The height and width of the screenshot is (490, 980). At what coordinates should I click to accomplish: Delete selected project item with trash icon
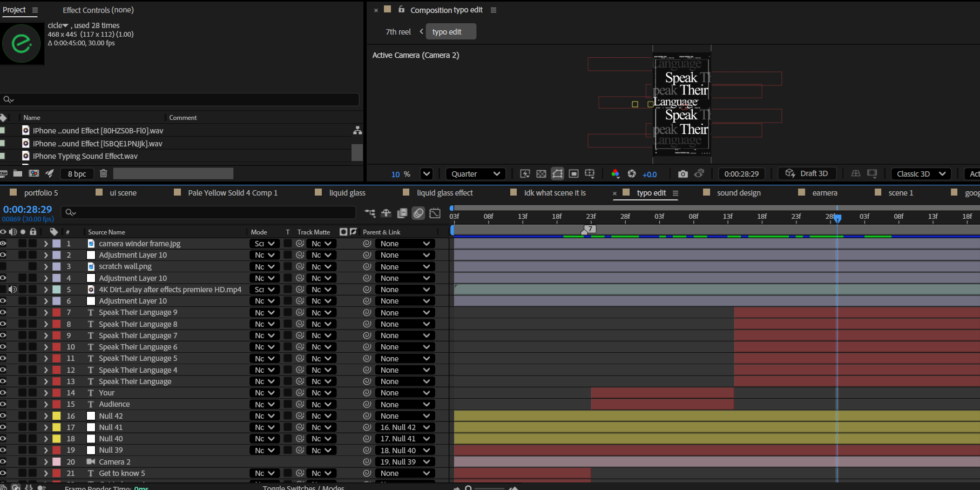[104, 173]
